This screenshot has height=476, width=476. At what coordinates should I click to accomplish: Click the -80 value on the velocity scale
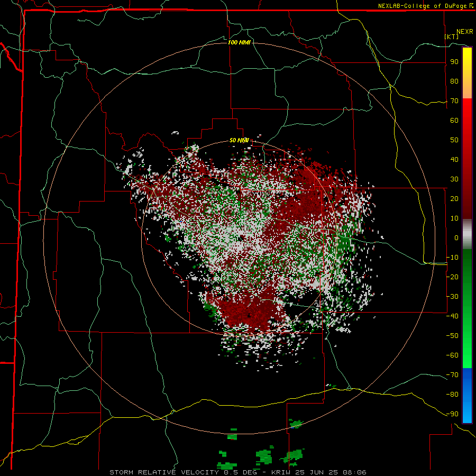click(x=452, y=395)
